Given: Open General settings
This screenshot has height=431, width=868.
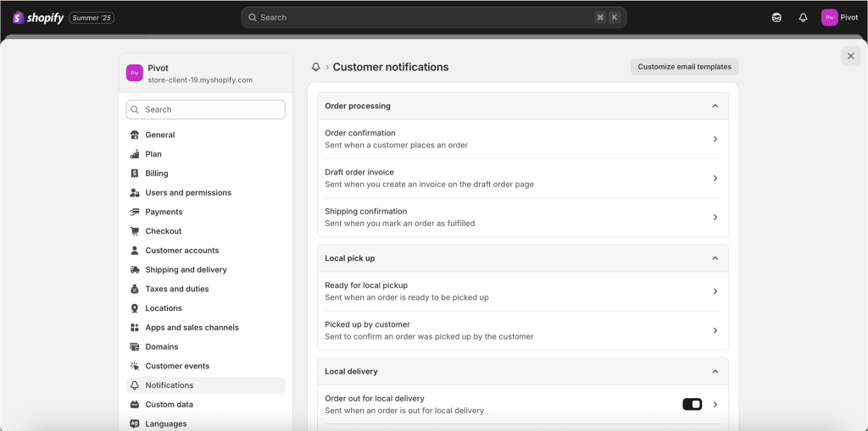Looking at the screenshot, I should pos(205,135).
